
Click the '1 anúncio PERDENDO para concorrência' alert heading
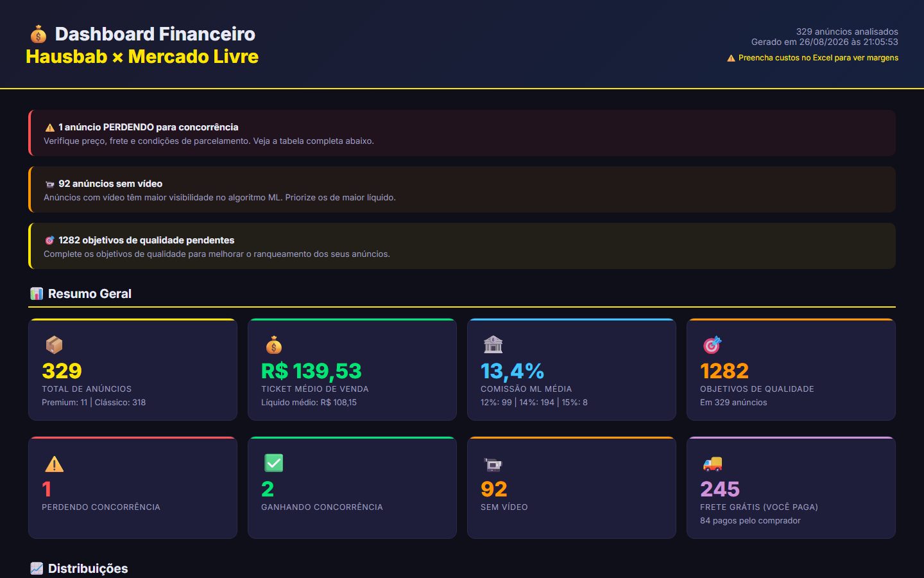(148, 127)
